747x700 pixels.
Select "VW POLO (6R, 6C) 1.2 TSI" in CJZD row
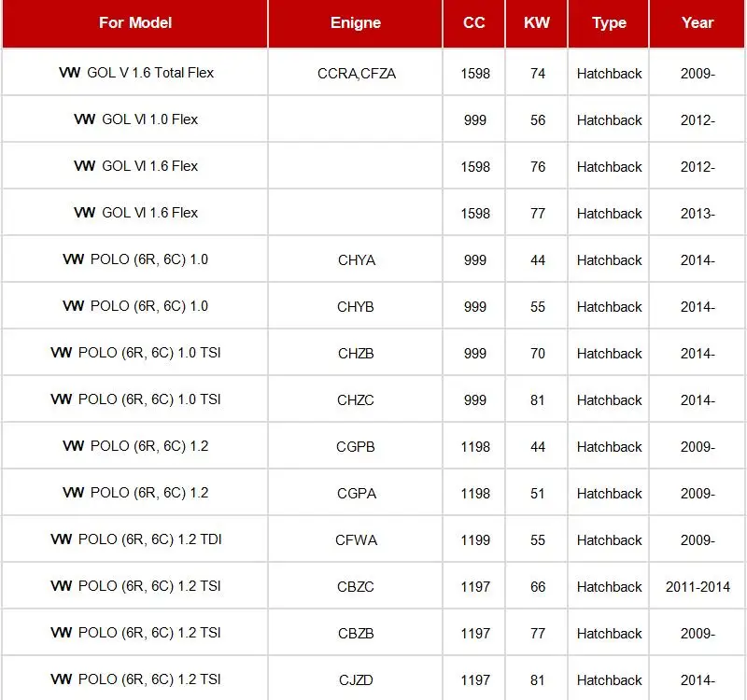[x=135, y=679]
